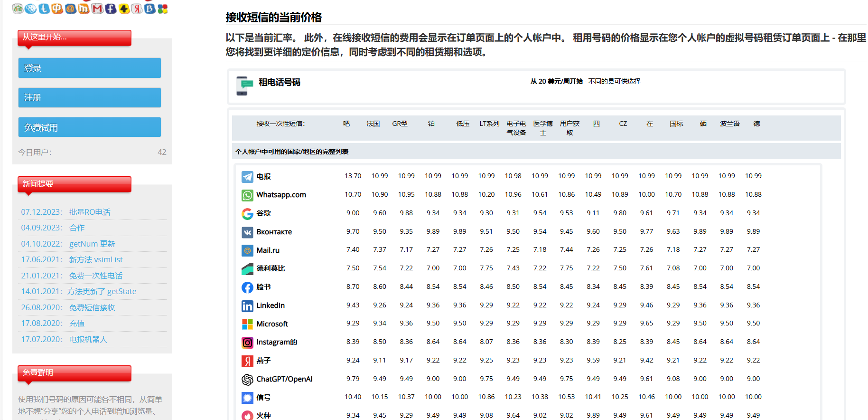Image resolution: width=868 pixels, height=420 pixels.
Task: Click the LT系列 column header
Action: [x=489, y=124]
